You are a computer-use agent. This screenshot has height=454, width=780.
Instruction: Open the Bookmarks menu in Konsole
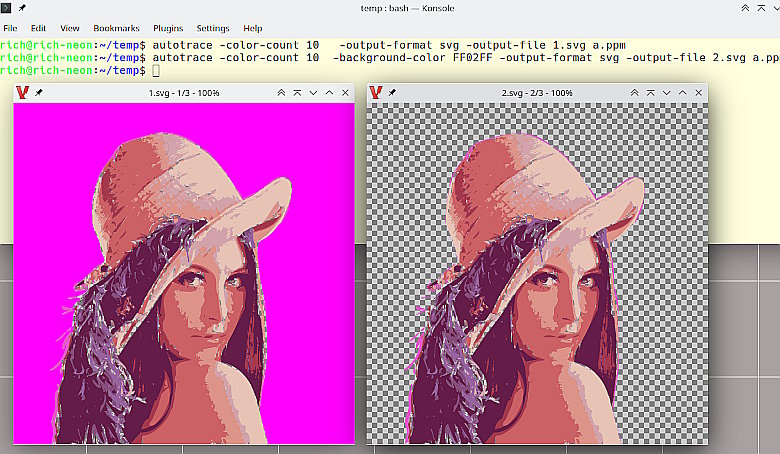click(116, 28)
